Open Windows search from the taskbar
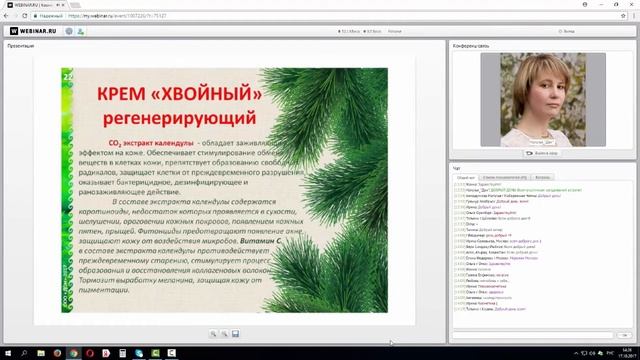Screen dimensions: 640x360 point(24,353)
